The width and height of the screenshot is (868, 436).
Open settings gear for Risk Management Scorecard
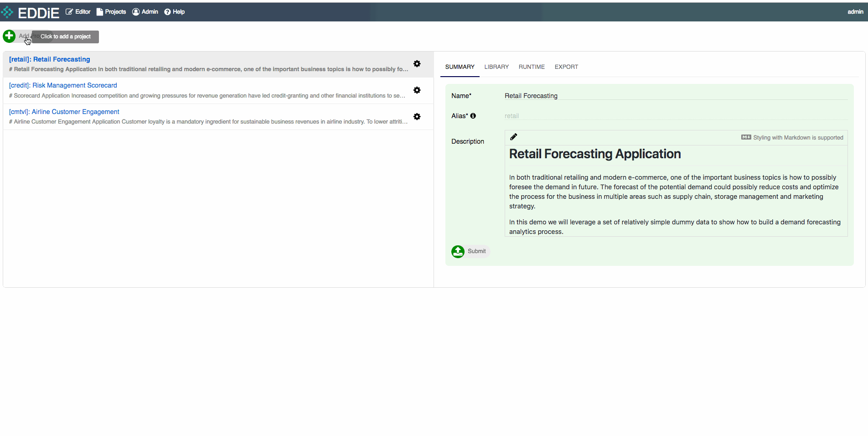coord(417,90)
